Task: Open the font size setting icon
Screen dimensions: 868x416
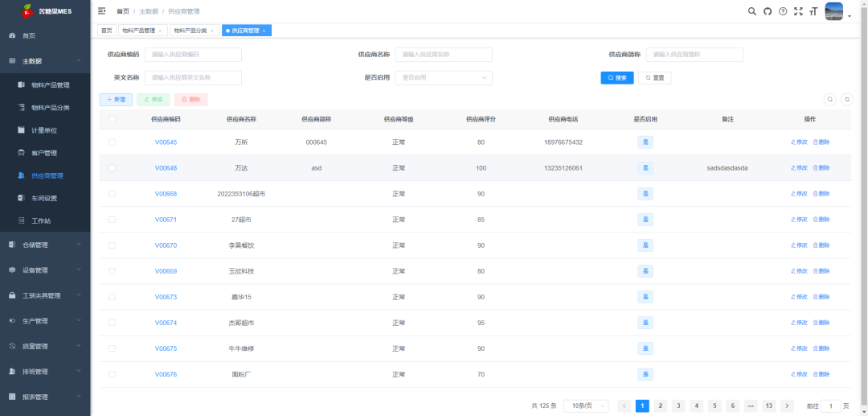Action: coord(813,11)
